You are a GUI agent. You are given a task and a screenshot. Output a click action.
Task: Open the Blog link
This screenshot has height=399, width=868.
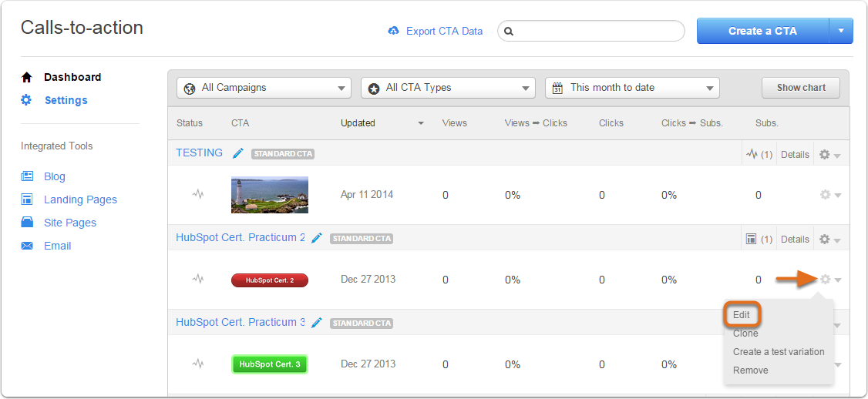click(55, 176)
